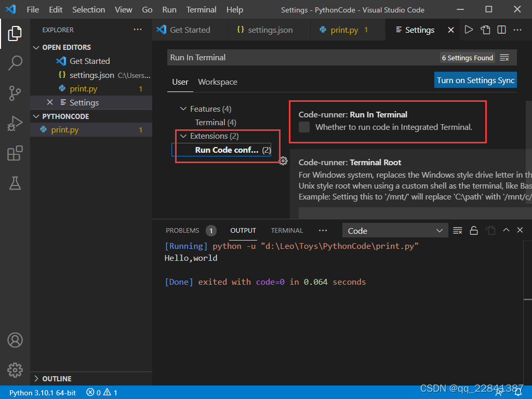
Task: Open the Manage gear in activity bar
Action: (15, 370)
